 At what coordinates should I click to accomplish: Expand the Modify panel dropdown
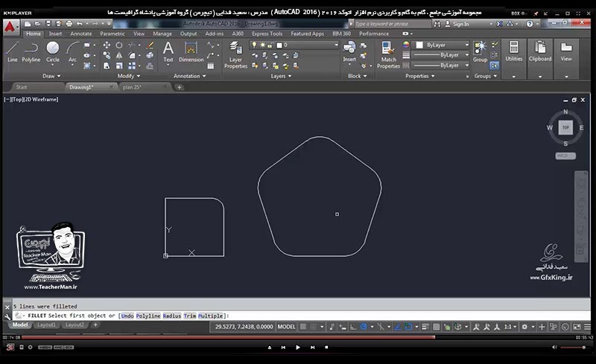click(129, 76)
